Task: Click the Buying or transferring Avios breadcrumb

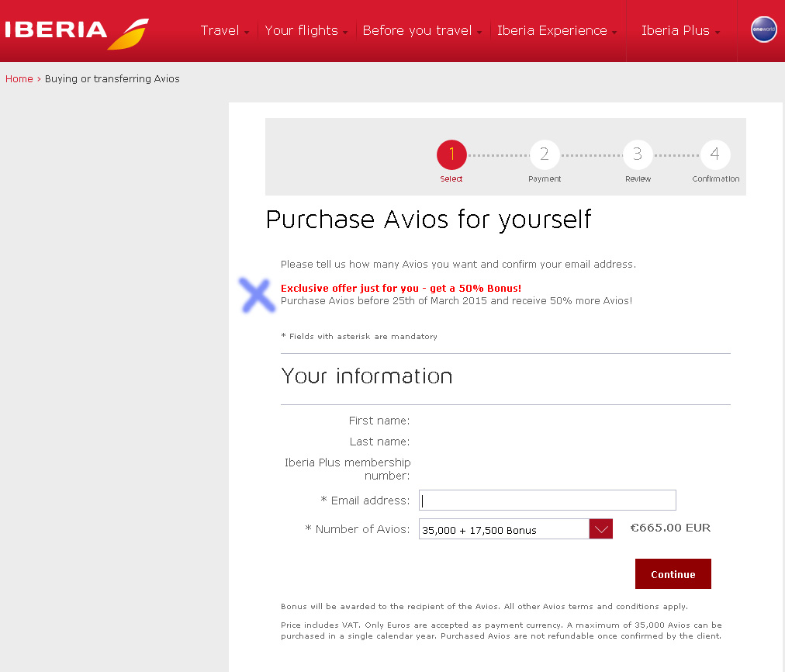Action: point(112,78)
